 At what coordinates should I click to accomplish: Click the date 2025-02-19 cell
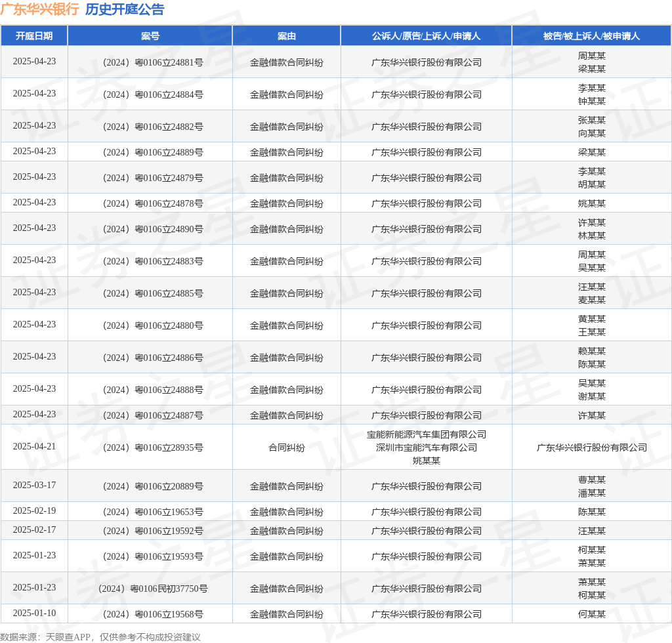click(34, 511)
